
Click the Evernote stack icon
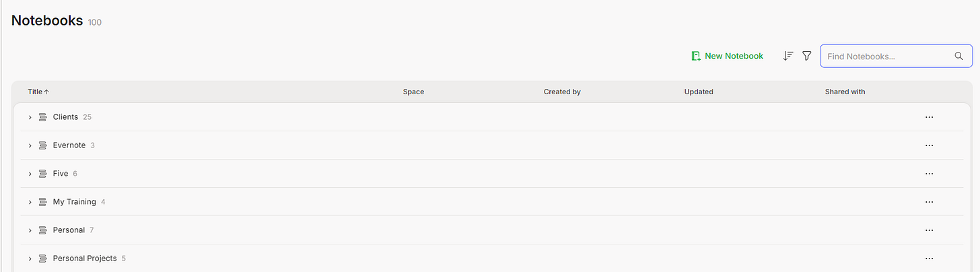[x=42, y=145]
